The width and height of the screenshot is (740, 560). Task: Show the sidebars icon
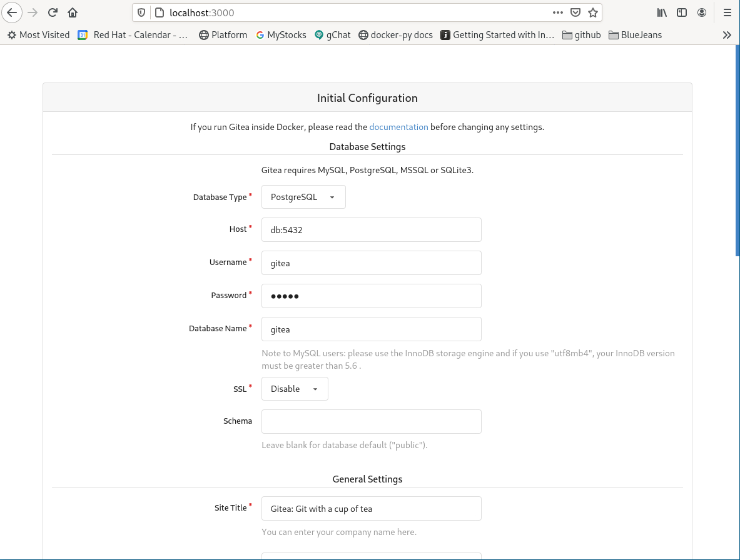682,12
